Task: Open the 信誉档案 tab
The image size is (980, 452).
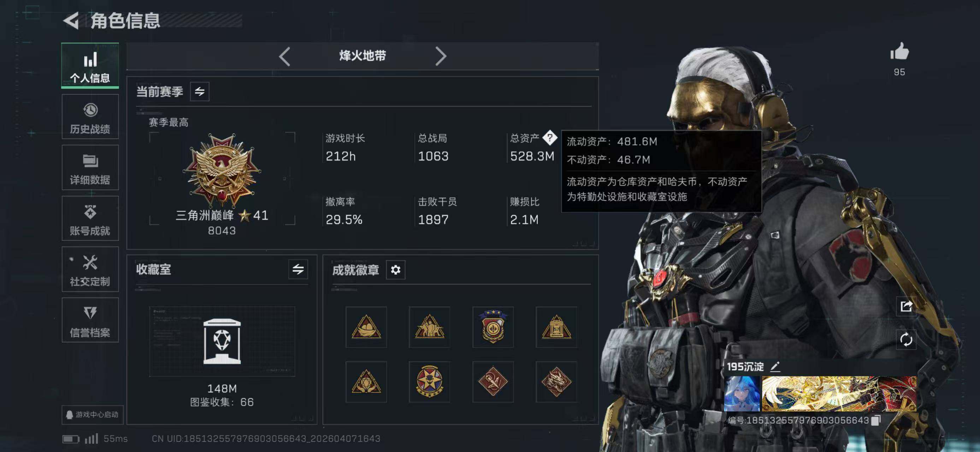Action: click(90, 320)
